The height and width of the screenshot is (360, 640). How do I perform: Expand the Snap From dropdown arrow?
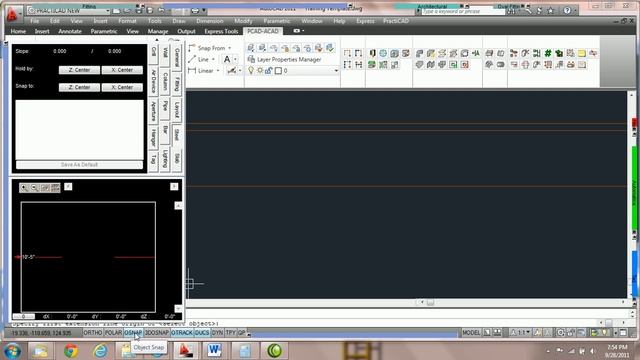[x=230, y=48]
